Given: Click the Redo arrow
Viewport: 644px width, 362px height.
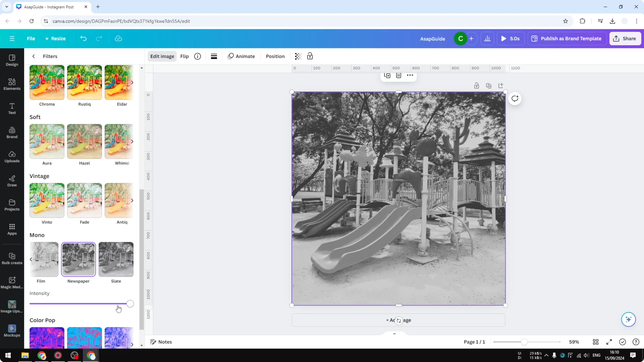Looking at the screenshot, I should (x=99, y=38).
